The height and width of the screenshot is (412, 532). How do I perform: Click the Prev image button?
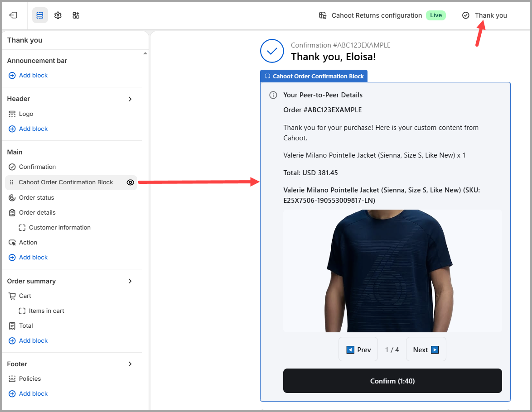[x=358, y=350]
